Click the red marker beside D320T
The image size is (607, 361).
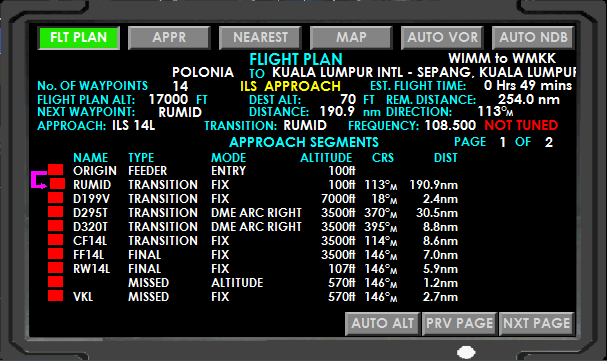[55, 226]
